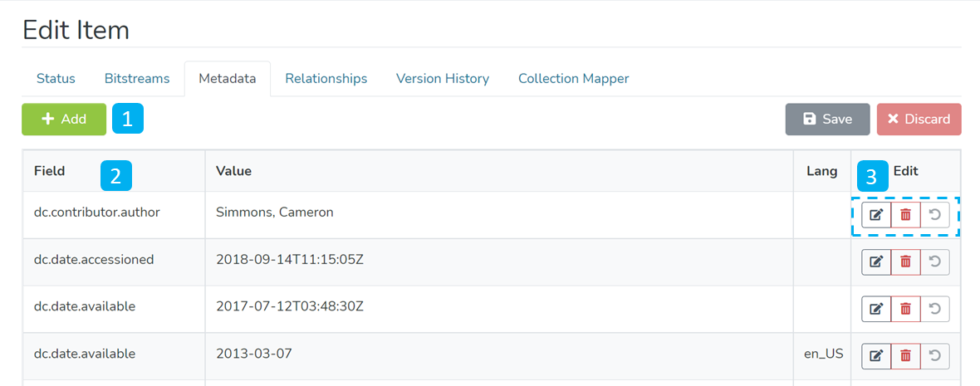Image resolution: width=980 pixels, height=386 pixels.
Task: Undo changes on dc.date.accessioned row
Action: click(935, 262)
